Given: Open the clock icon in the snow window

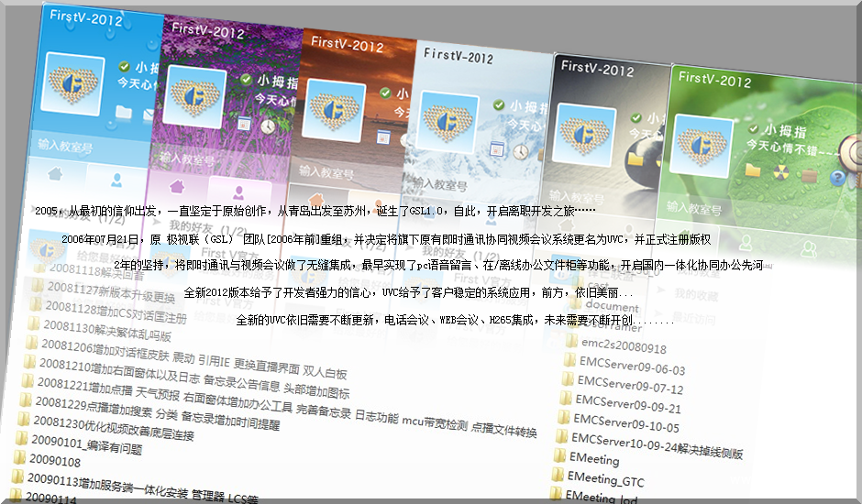Looking at the screenshot, I should [x=521, y=152].
